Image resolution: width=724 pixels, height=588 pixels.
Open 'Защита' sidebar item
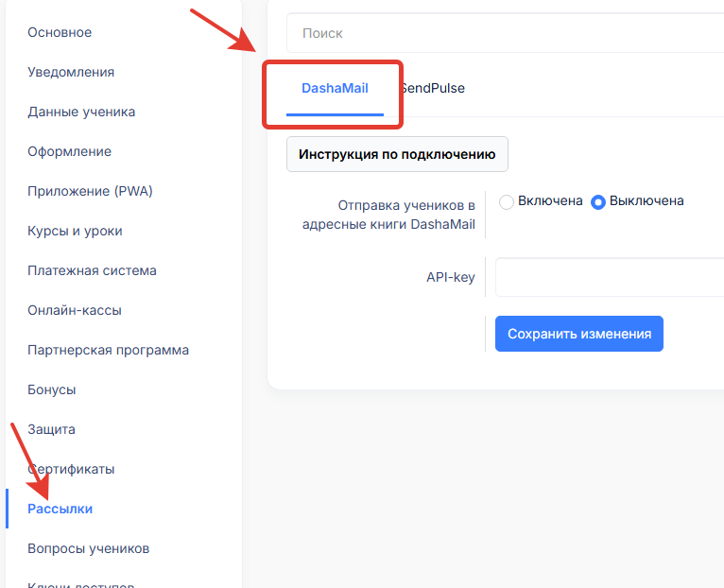click(51, 429)
